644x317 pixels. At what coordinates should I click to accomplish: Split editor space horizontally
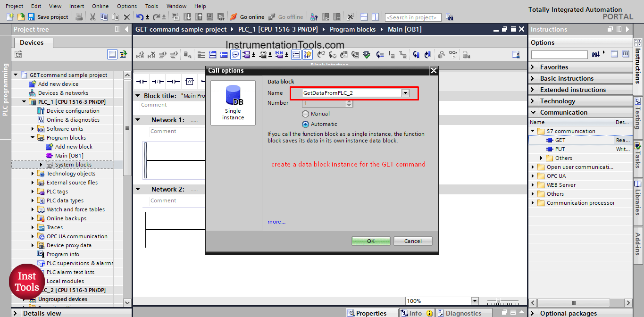364,17
